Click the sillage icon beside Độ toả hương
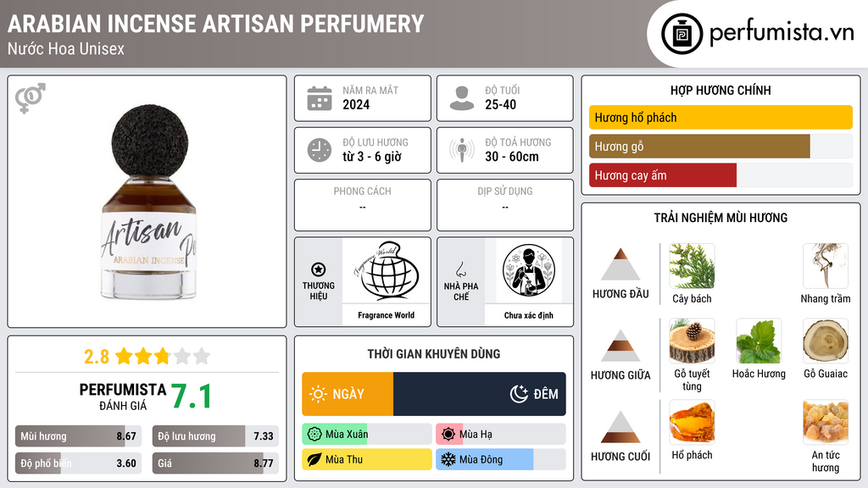This screenshot has height=488, width=868. [462, 150]
